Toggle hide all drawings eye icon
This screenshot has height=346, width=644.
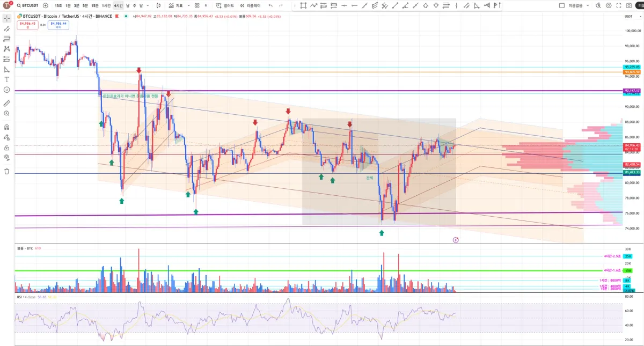tap(6, 157)
